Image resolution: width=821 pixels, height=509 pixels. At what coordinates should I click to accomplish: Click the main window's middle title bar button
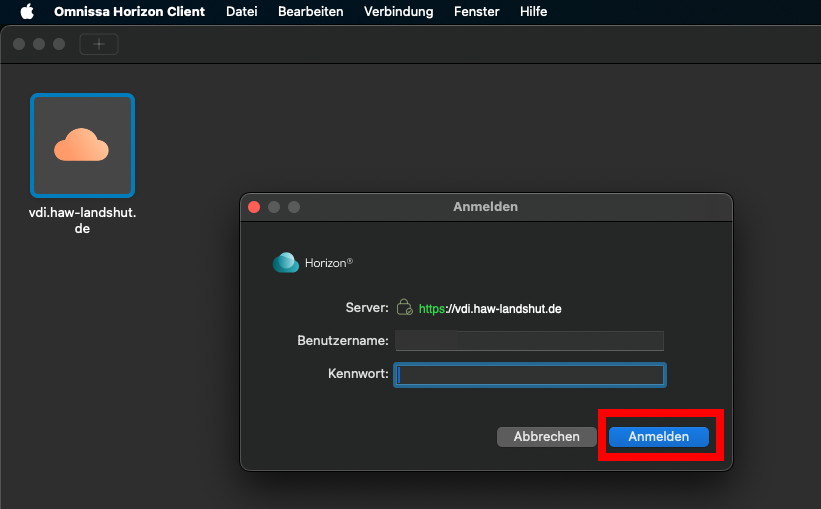tap(39, 44)
